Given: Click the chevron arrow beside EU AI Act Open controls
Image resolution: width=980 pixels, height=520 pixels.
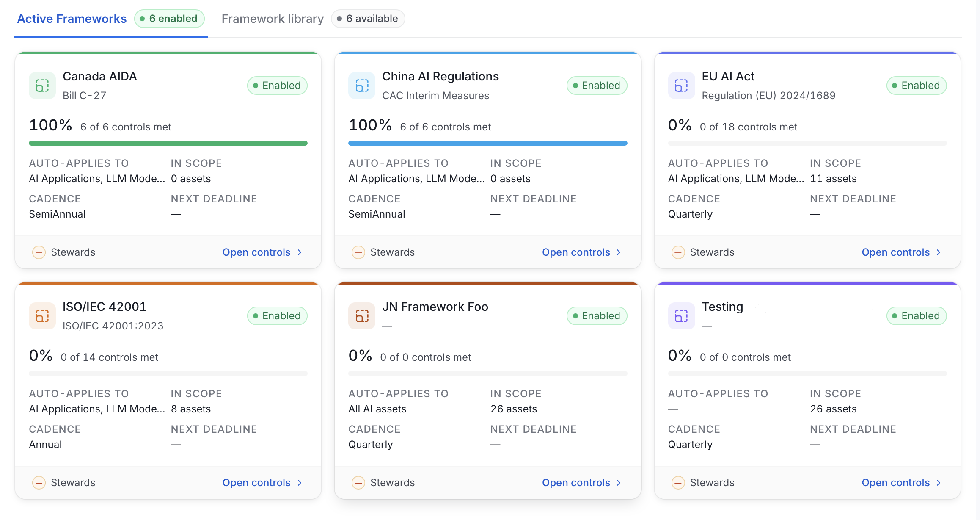Looking at the screenshot, I should (x=939, y=252).
